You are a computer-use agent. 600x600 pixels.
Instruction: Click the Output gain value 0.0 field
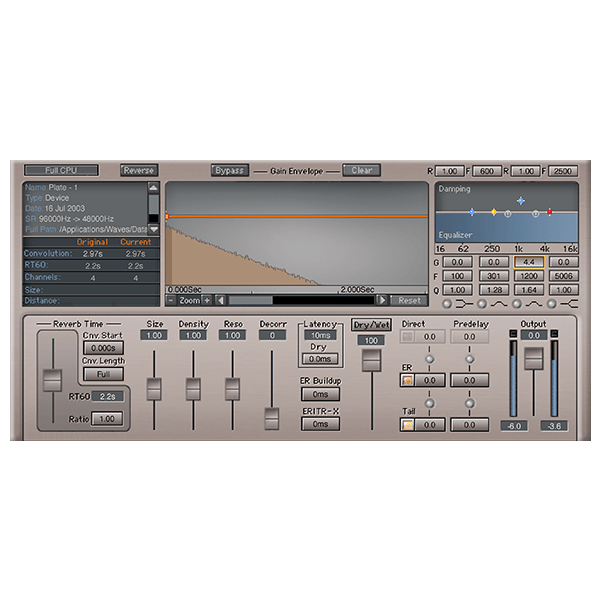[x=534, y=336]
